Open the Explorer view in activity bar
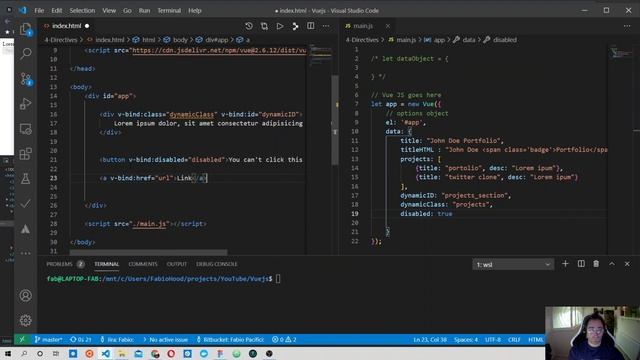The image size is (640, 360). coord(26,29)
